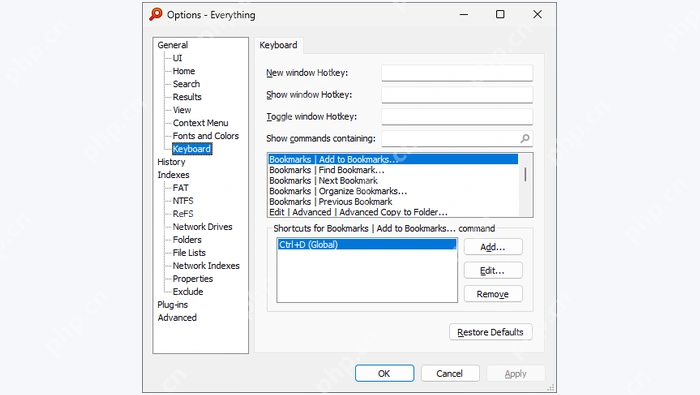The image size is (700, 395).
Task: Open NTFS index settings
Action: (183, 200)
